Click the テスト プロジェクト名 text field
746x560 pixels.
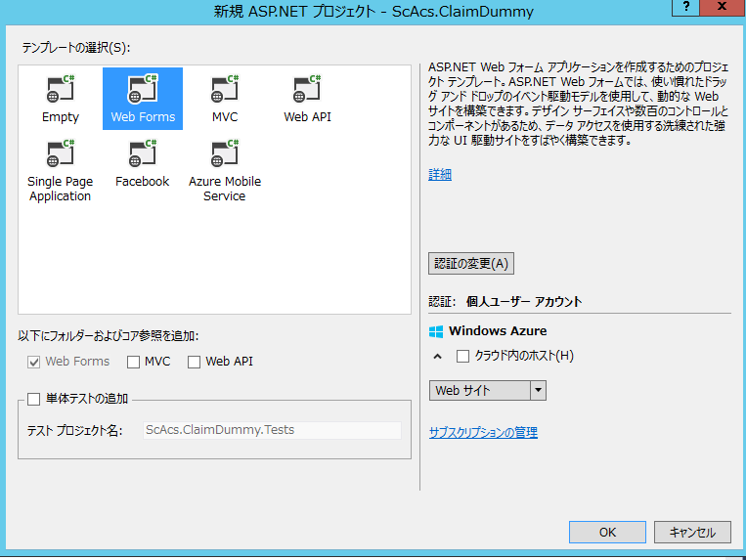[271, 430]
